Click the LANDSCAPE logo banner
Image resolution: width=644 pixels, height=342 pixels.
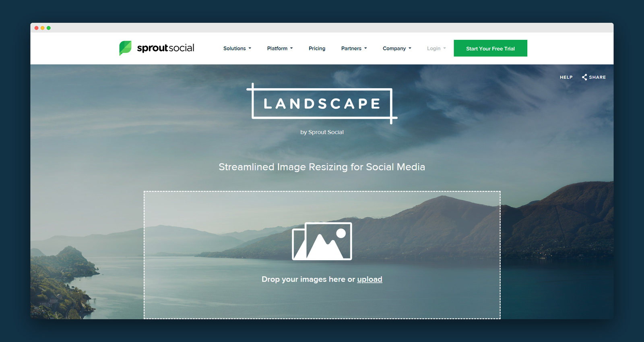tap(322, 104)
